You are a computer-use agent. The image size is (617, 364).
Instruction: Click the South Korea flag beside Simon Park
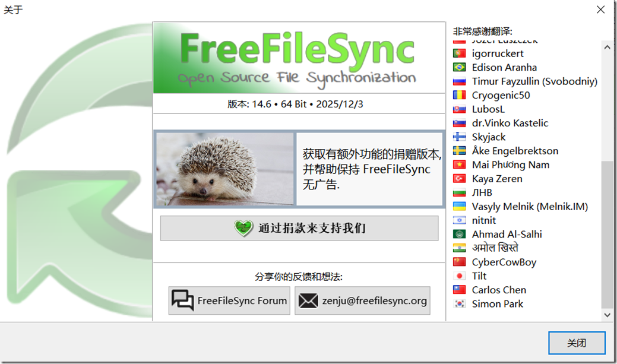(459, 304)
